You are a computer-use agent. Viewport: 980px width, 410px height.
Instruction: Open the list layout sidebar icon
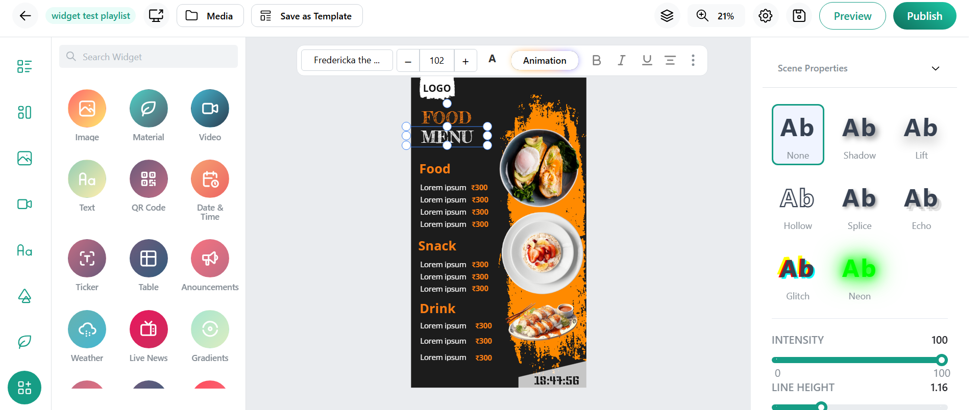[x=24, y=66]
